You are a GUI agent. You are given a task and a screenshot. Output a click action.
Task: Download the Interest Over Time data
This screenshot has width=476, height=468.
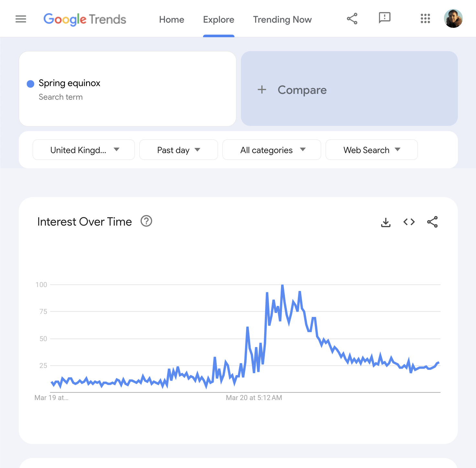point(385,222)
